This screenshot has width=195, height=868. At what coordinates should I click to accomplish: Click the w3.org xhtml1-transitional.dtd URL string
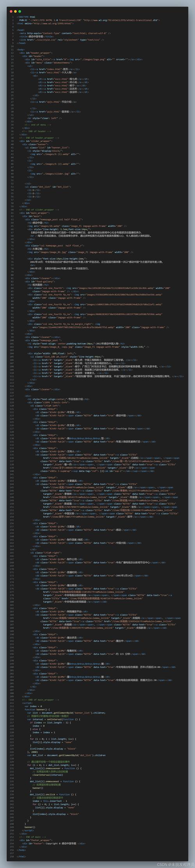coord(122,20)
